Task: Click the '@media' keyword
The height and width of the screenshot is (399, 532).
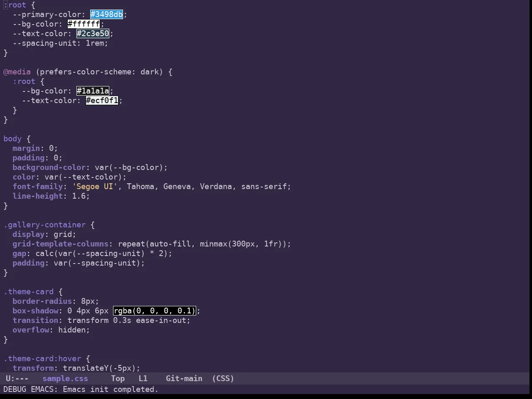Action: 17,71
